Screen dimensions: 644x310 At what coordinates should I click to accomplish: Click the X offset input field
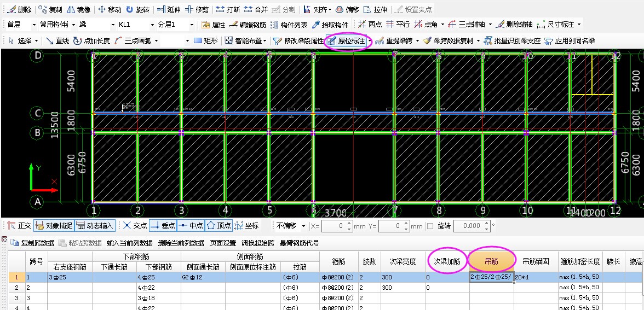pos(336,226)
